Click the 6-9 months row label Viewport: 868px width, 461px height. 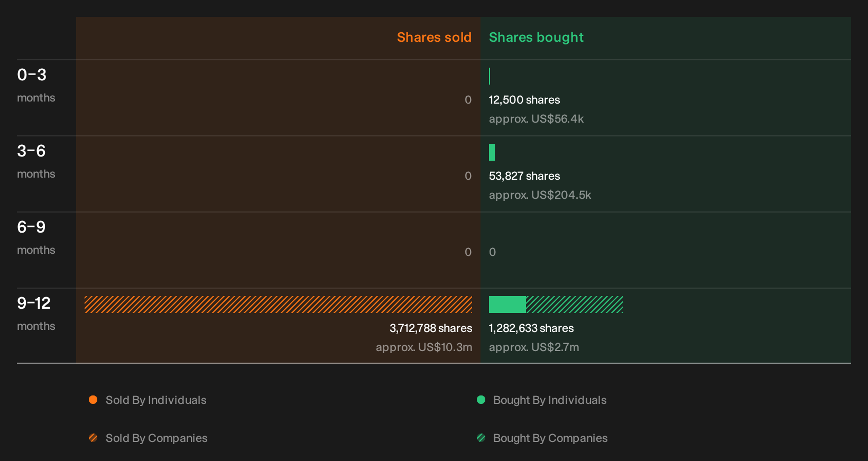[36, 237]
